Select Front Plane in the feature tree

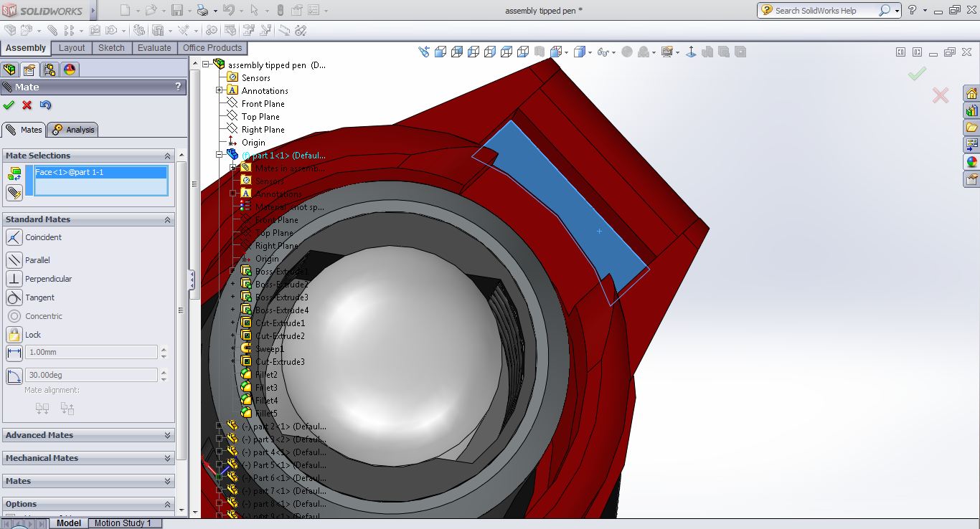(x=263, y=104)
